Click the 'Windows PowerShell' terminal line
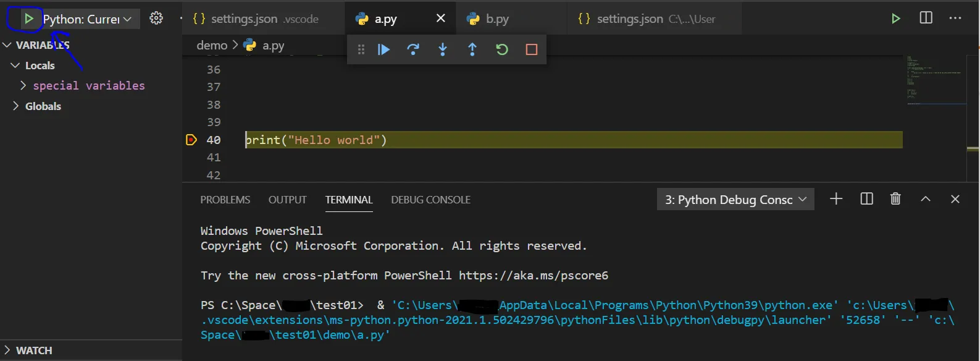 click(x=261, y=231)
